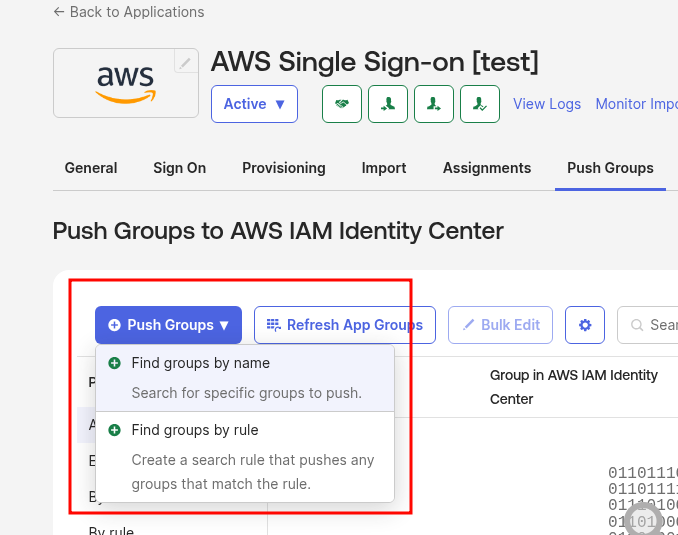The image size is (678, 535).
Task: Collapse the Push Groups dropdown button
Action: click(x=168, y=325)
